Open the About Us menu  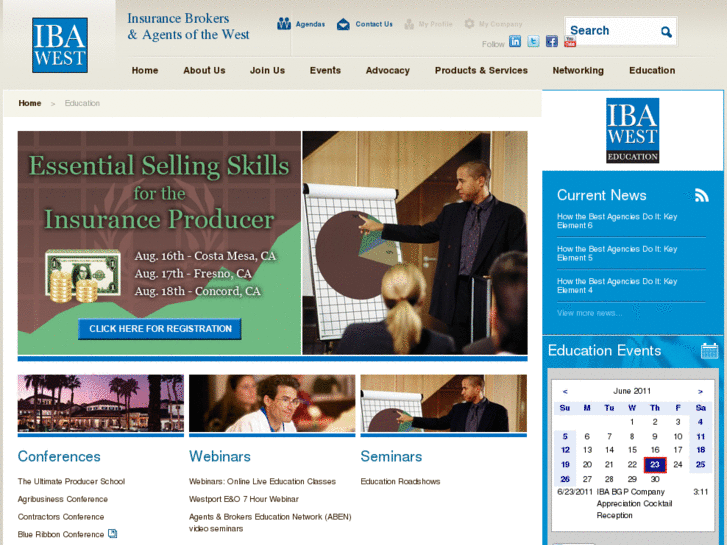click(x=204, y=71)
